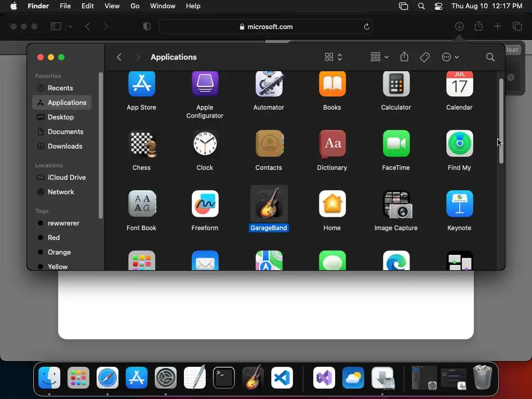Open Downloads in the Finder sidebar
Screen dimensions: 532x399
click(62, 146)
